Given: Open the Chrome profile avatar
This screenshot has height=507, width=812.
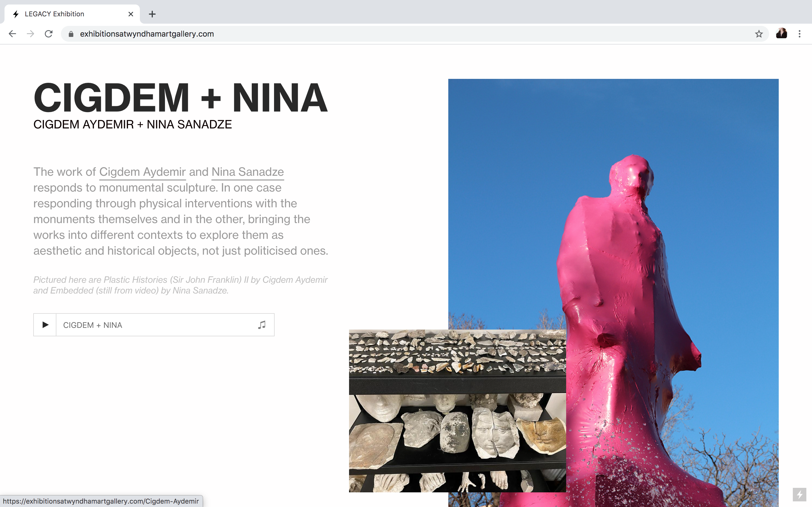Looking at the screenshot, I should click(781, 34).
